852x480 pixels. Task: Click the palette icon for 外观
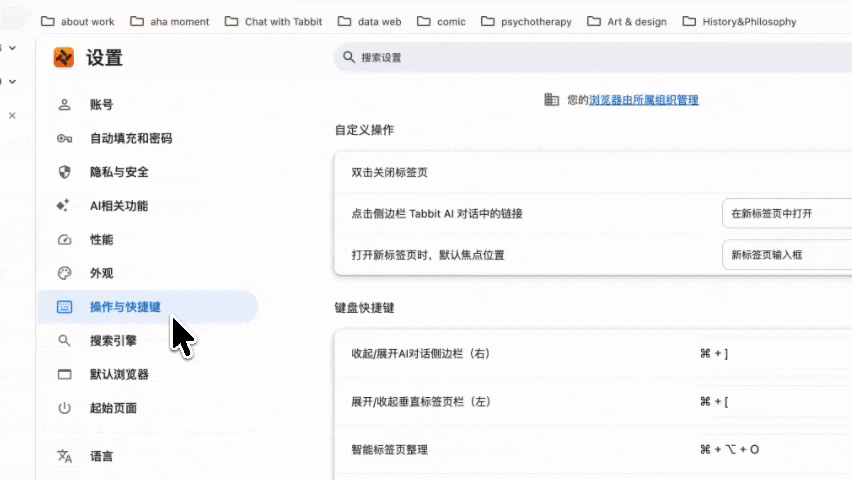coord(64,273)
